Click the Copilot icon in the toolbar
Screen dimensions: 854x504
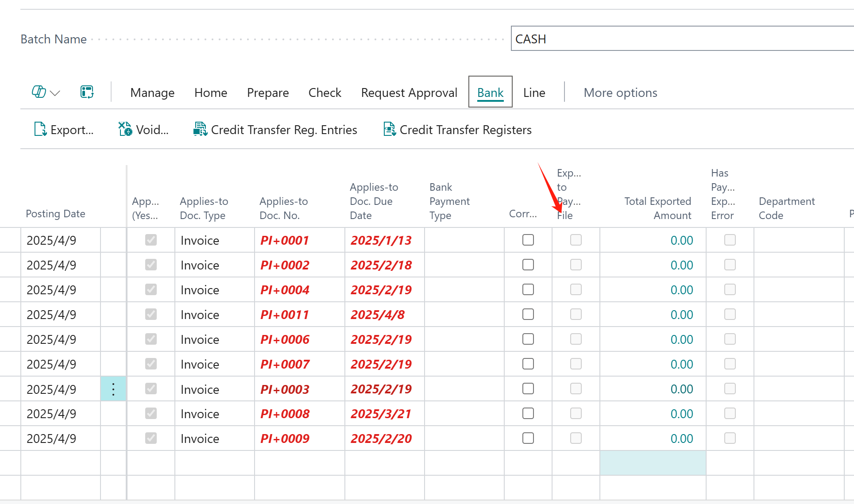click(39, 92)
